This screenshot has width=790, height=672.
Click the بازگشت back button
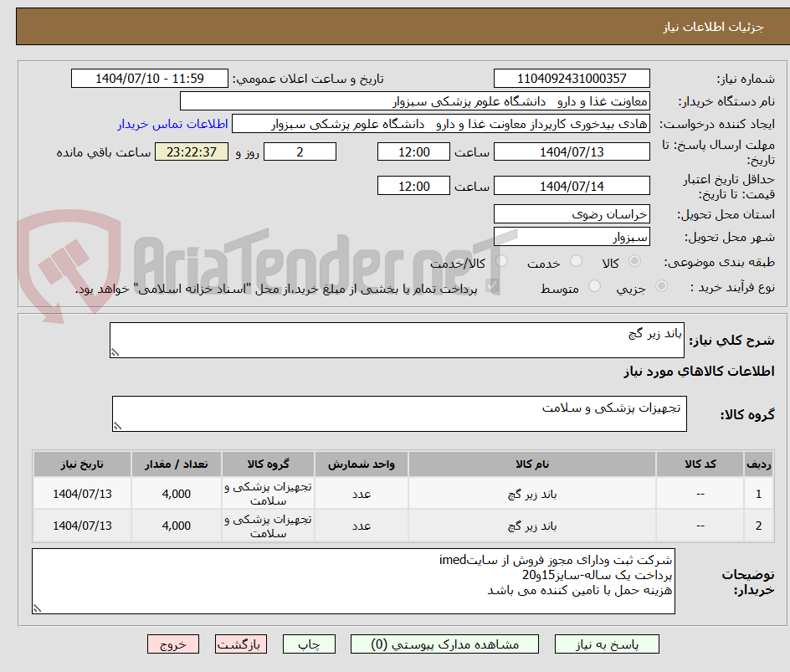point(240,644)
